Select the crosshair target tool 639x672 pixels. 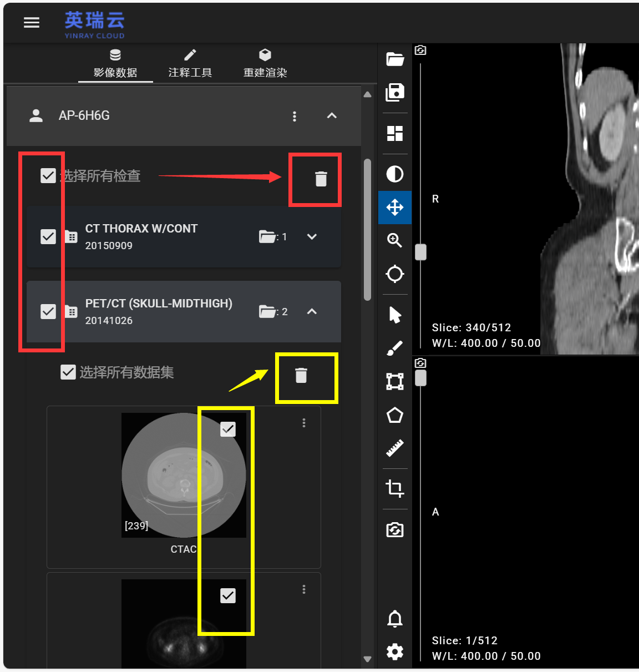pos(395,274)
